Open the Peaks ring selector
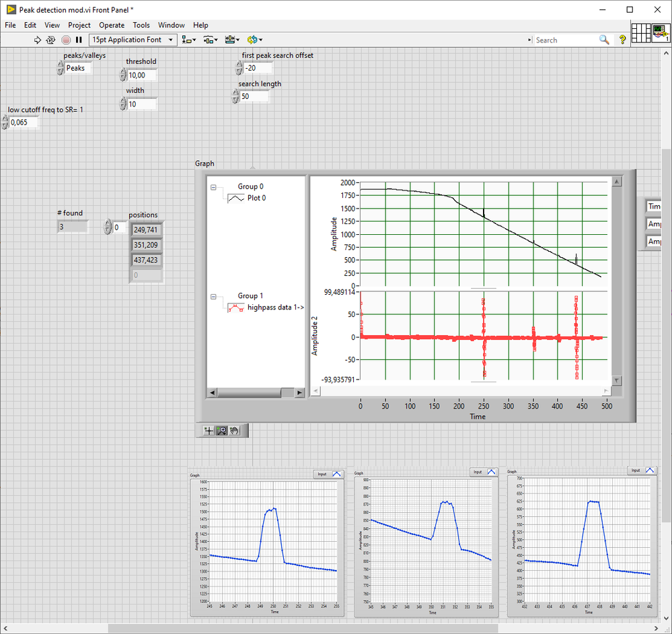The image size is (672, 634). point(78,68)
